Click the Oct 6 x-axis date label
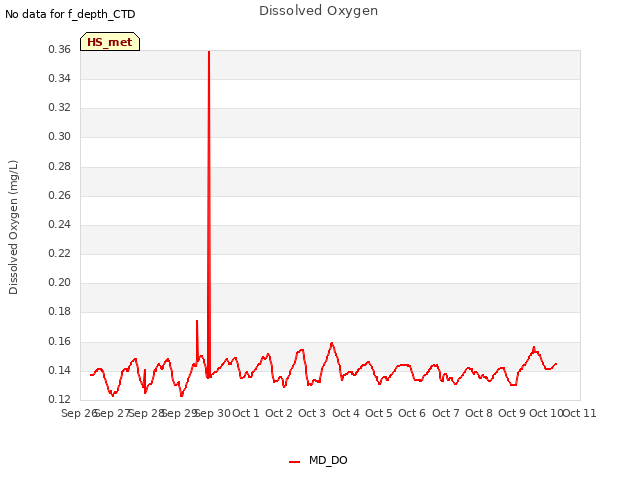 tap(412, 413)
